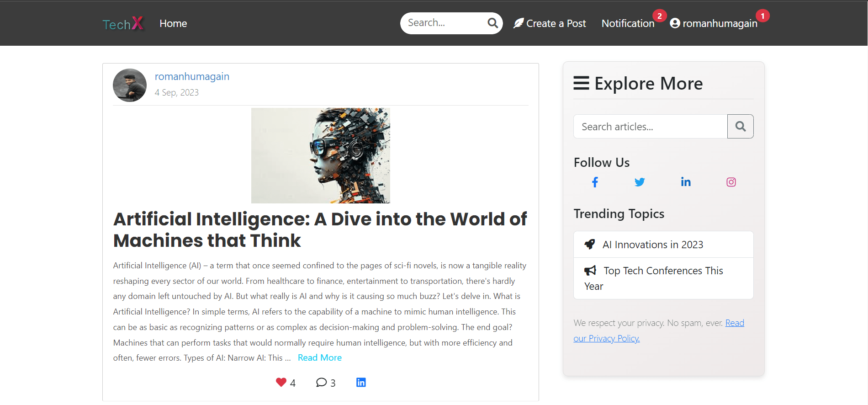Click the Follow Us heading

pyautogui.click(x=602, y=162)
